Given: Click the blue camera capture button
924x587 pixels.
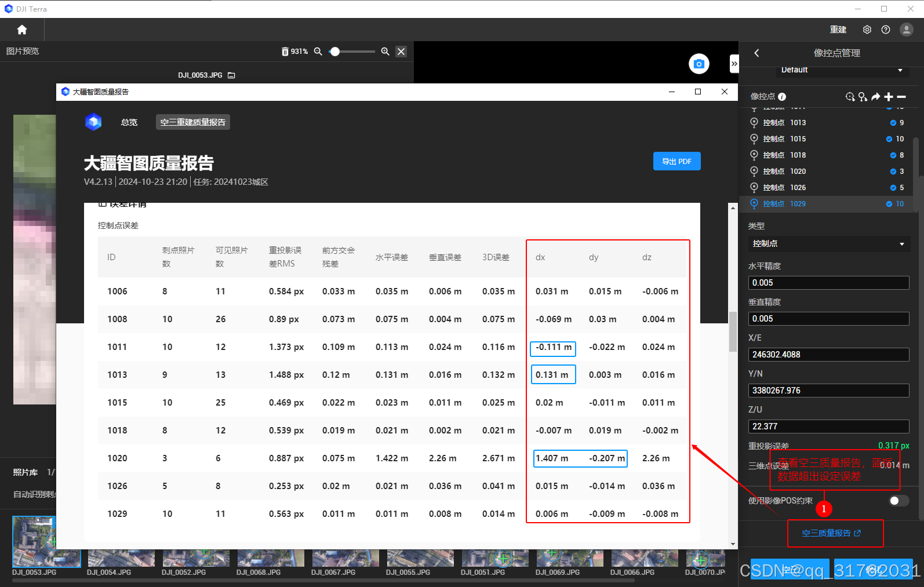Looking at the screenshot, I should click(699, 64).
